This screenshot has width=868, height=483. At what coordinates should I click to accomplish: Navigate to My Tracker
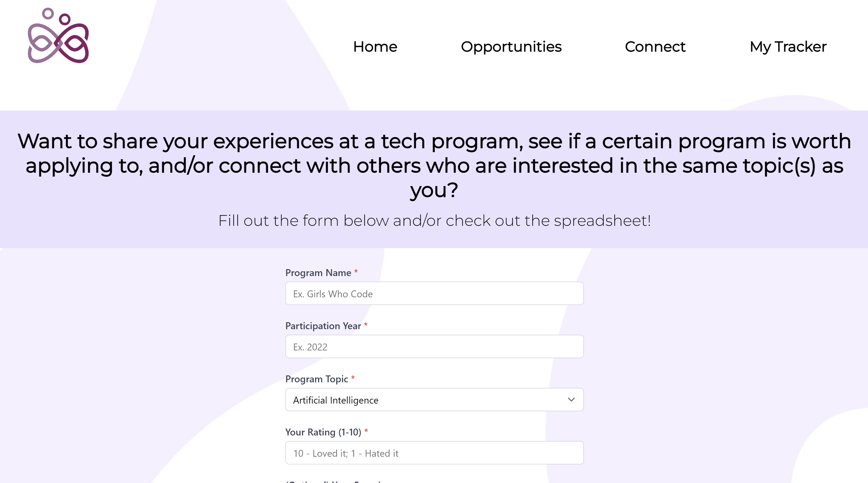pyautogui.click(x=788, y=46)
